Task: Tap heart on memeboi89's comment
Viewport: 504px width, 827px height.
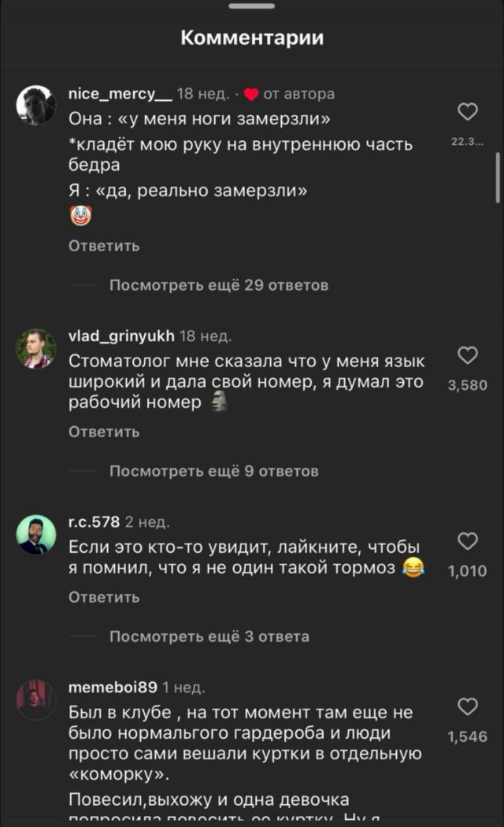Action: pos(468,707)
